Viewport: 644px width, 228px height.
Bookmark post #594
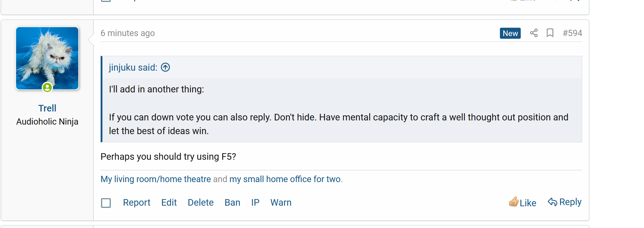[550, 33]
